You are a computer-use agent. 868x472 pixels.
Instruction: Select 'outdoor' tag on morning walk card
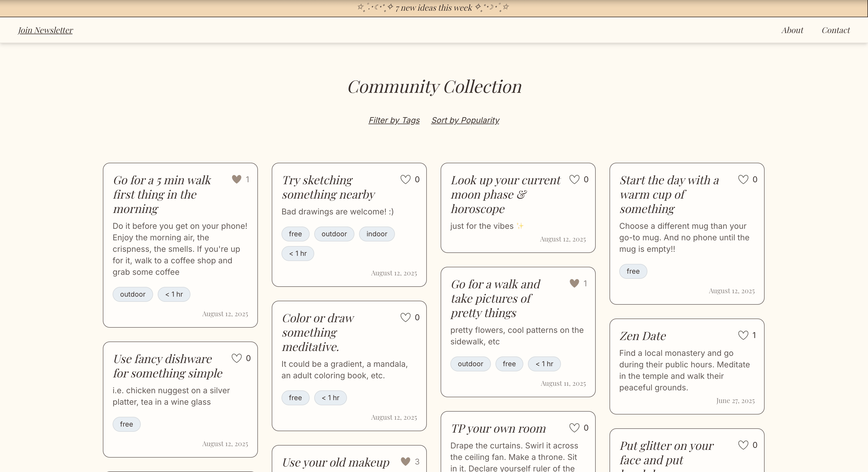[133, 294]
